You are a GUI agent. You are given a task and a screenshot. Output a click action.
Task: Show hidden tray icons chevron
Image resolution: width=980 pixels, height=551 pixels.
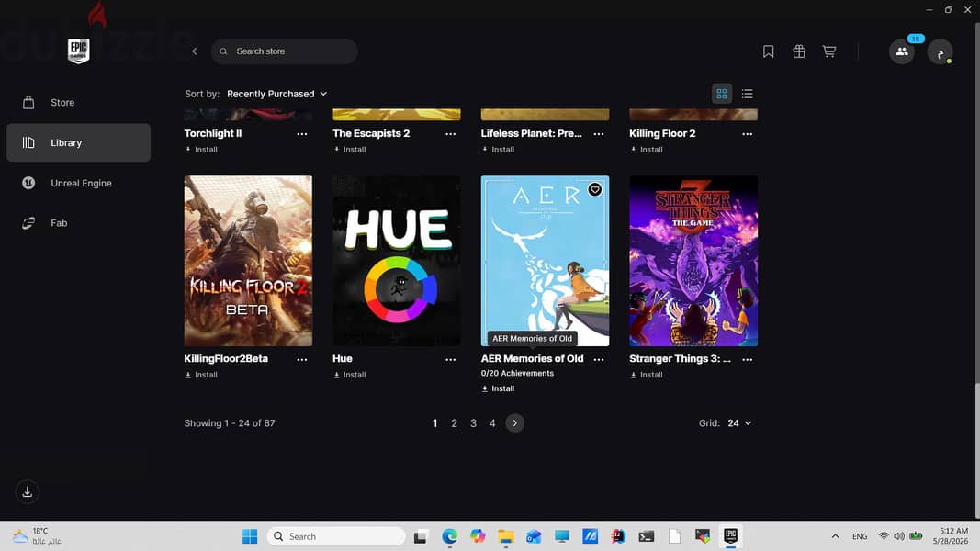click(835, 536)
